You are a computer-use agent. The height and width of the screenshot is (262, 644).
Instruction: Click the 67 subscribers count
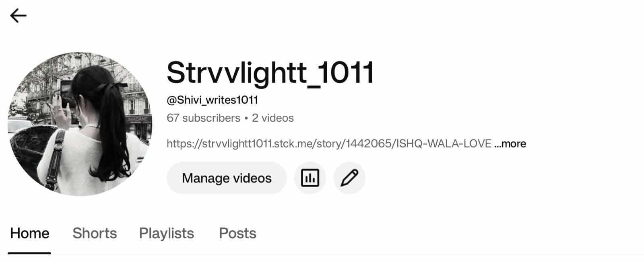click(203, 118)
